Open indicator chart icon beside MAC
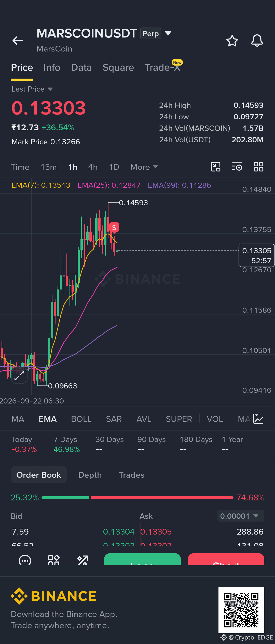This screenshot has height=644, width=275. tap(258, 419)
